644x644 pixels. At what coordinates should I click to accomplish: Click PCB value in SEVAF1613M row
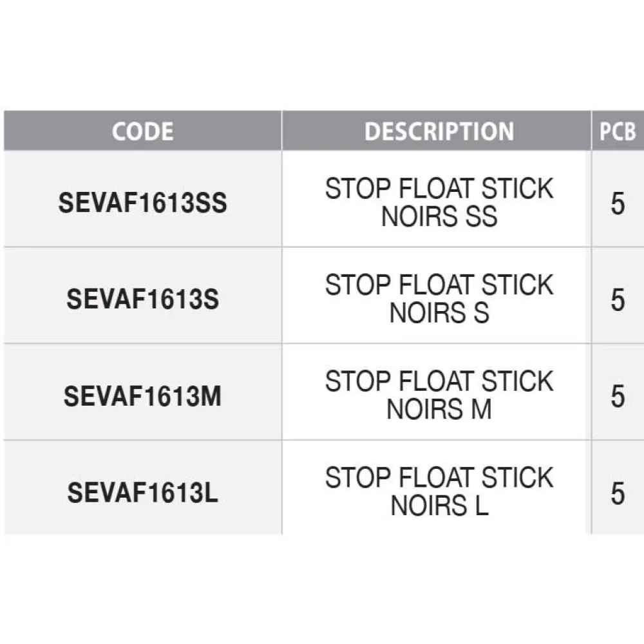tap(618, 397)
